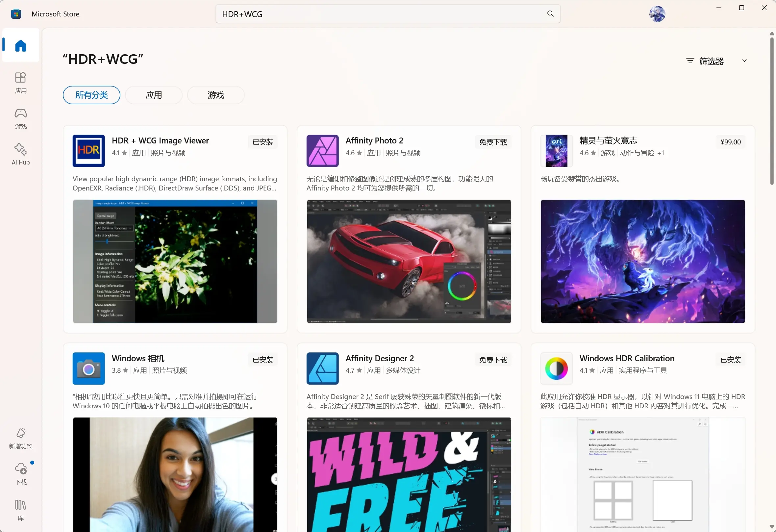Open 新增功能 in the sidebar
The height and width of the screenshot is (532, 776).
coord(20,439)
